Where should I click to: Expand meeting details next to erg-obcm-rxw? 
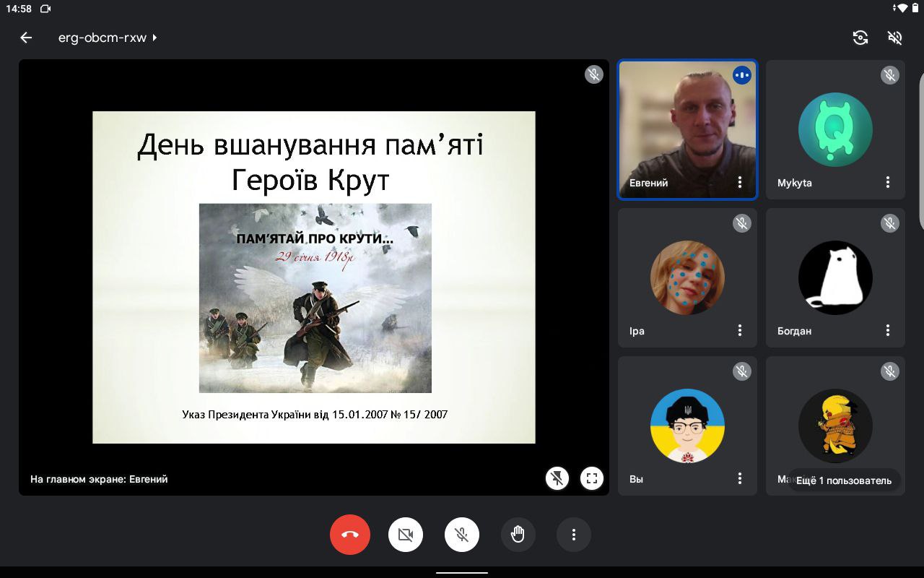point(154,38)
